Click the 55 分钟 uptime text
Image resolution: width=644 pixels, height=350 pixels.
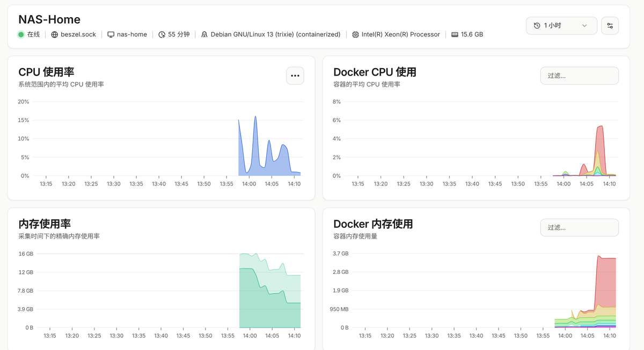(179, 34)
